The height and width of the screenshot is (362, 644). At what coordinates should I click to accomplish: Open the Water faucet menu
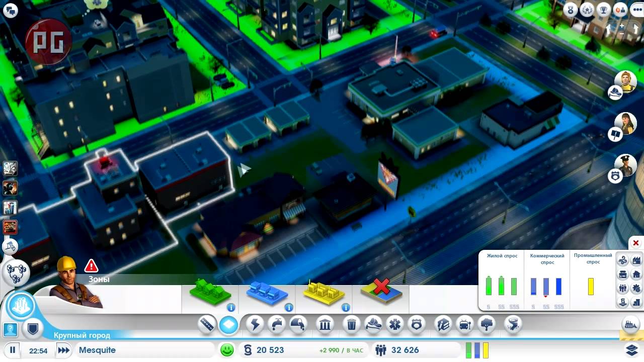pos(277,325)
